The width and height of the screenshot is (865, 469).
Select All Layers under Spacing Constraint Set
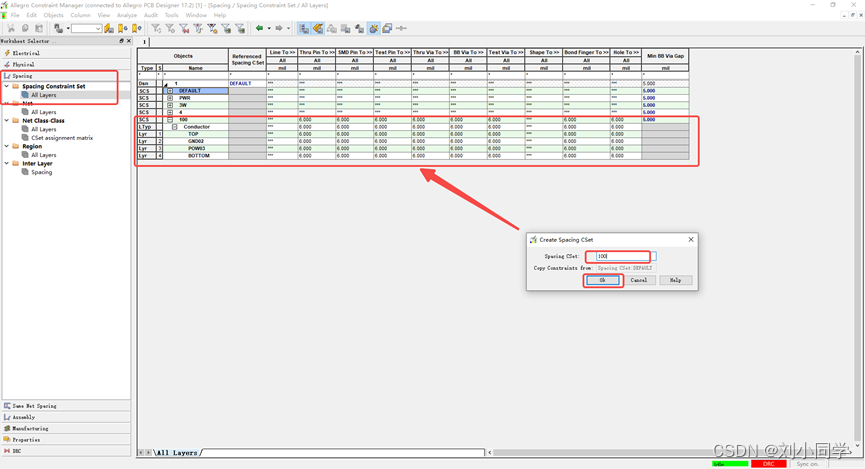(x=44, y=95)
